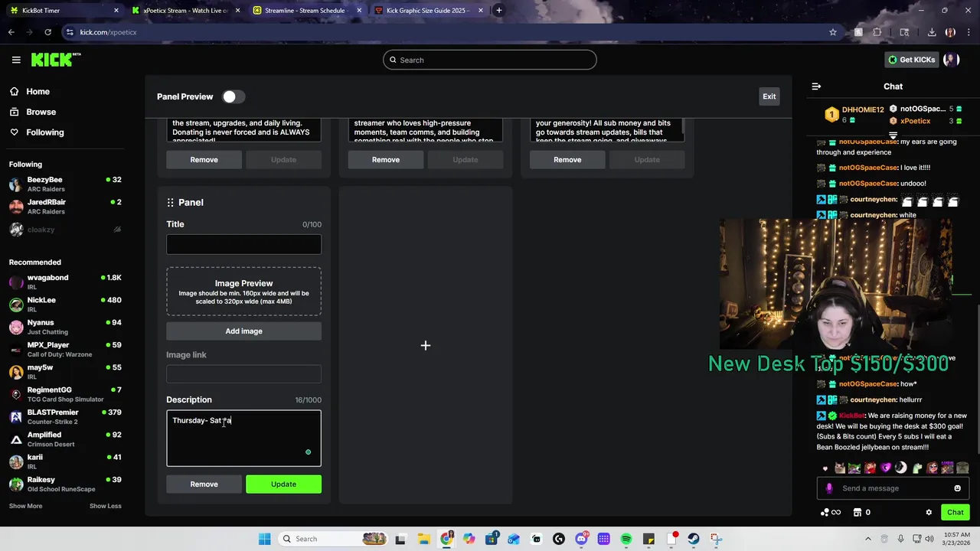Screen dimensions: 980x551
Task: Switch to Kick Graphic Size Guide tab
Action: click(429, 11)
